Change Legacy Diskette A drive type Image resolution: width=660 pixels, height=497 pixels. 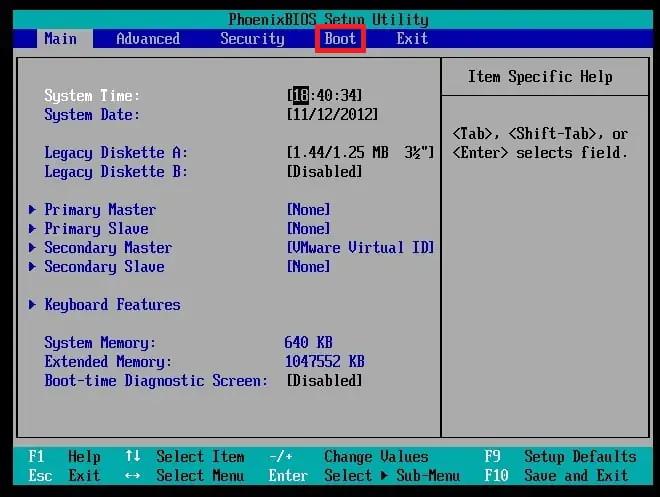360,153
